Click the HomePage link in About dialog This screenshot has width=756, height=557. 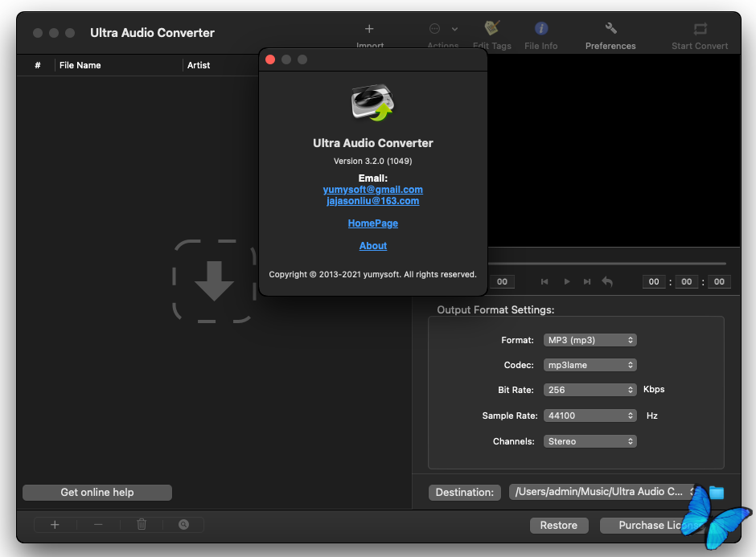click(x=372, y=223)
